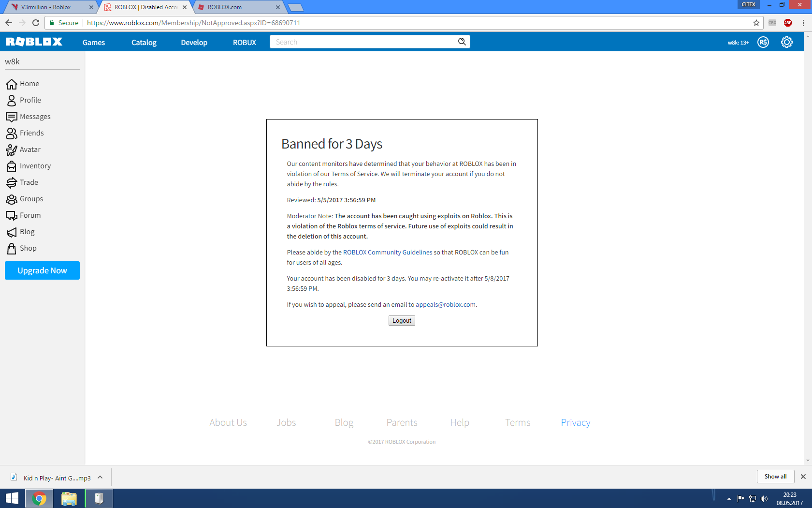
Task: Click the ROBLOX logo
Action: 34,42
